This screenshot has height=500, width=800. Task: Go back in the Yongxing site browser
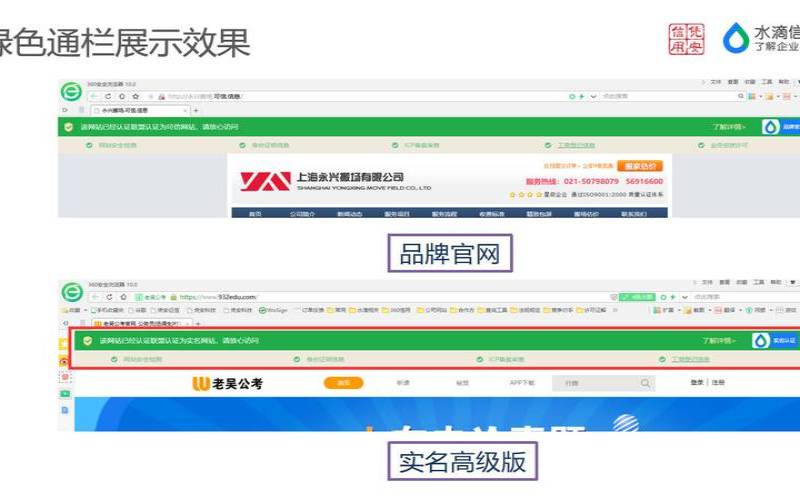tap(94, 96)
